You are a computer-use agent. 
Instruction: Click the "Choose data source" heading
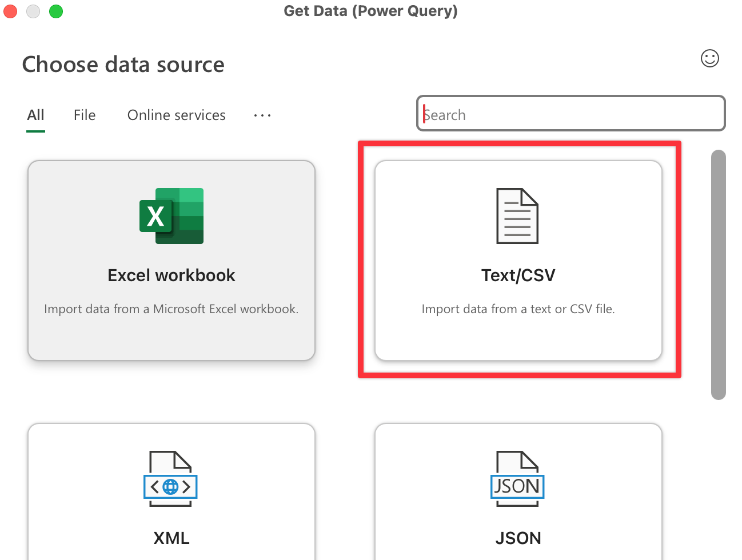click(123, 65)
